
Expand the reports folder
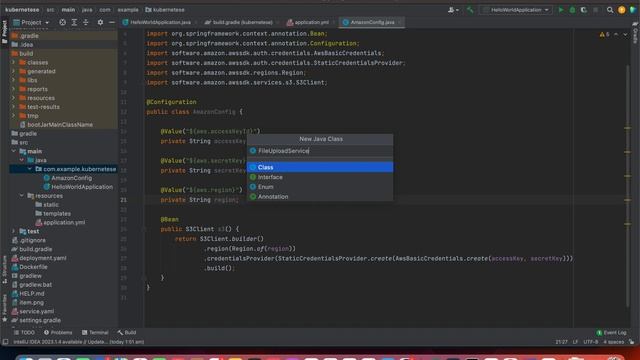pos(13,89)
